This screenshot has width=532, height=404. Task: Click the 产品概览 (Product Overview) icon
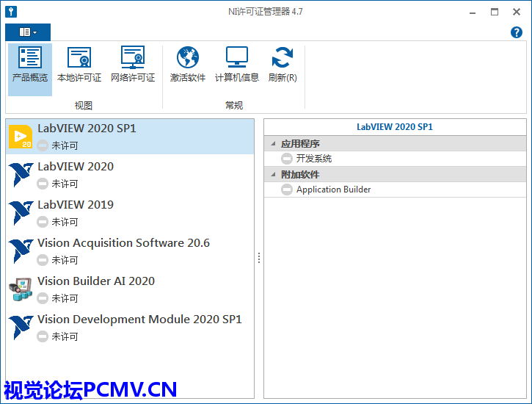coord(30,59)
